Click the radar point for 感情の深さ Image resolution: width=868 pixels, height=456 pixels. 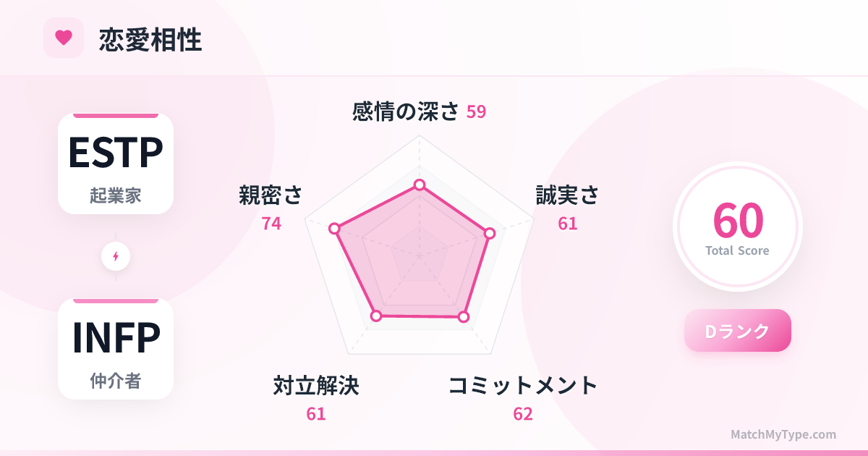[419, 185]
